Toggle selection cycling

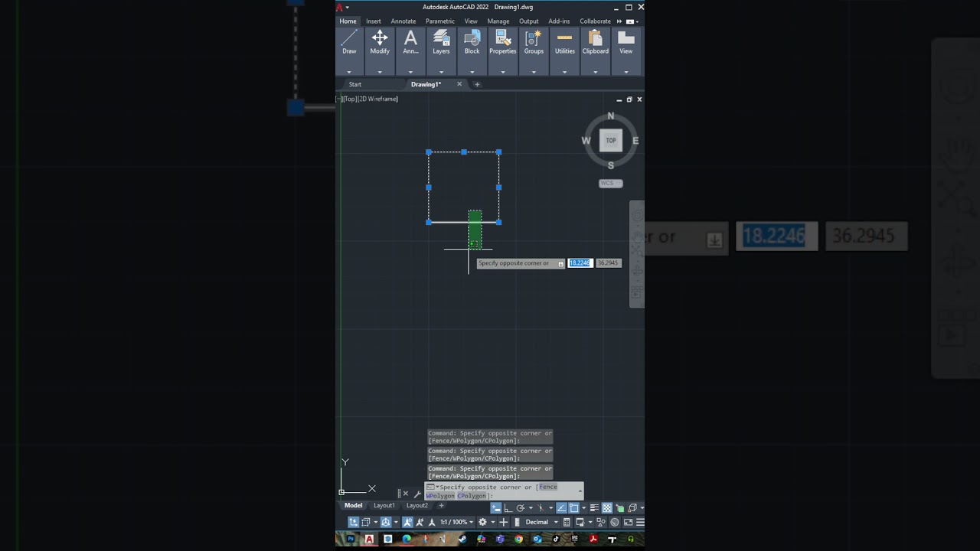pos(620,507)
